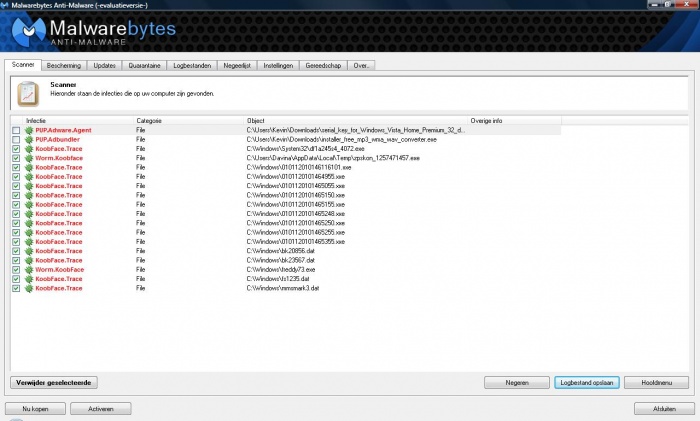
Task: Click path C:\Windows\fs1235.dat
Action: 278,279
